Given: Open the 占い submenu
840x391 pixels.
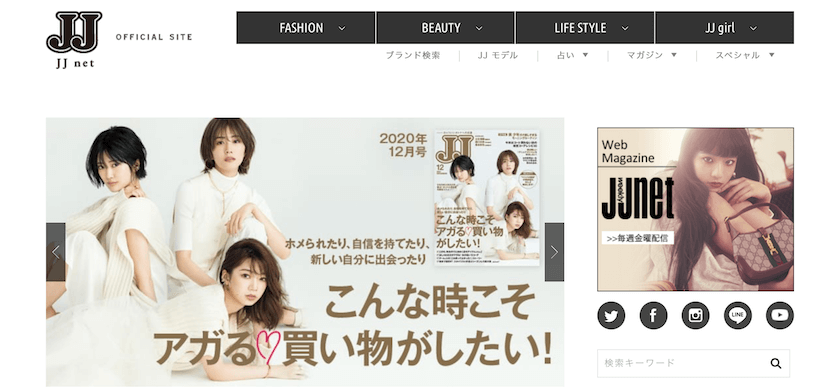Looking at the screenshot, I should click(x=573, y=55).
